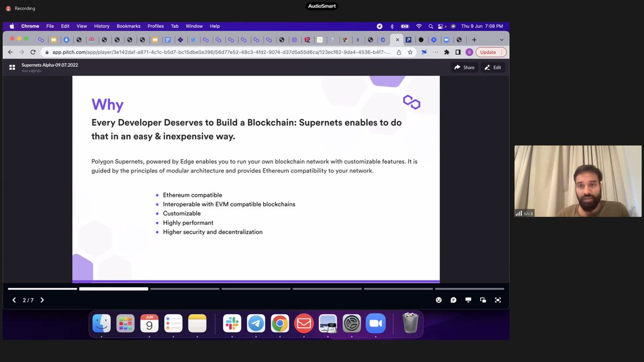Image resolution: width=644 pixels, height=362 pixels.
Task: Open the Pitch dashboard grid icon
Action: coord(12,68)
